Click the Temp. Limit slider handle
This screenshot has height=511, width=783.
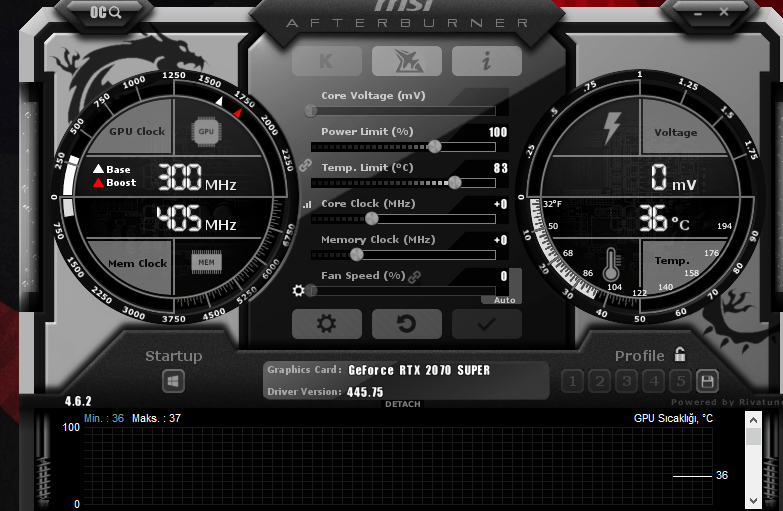(455, 182)
